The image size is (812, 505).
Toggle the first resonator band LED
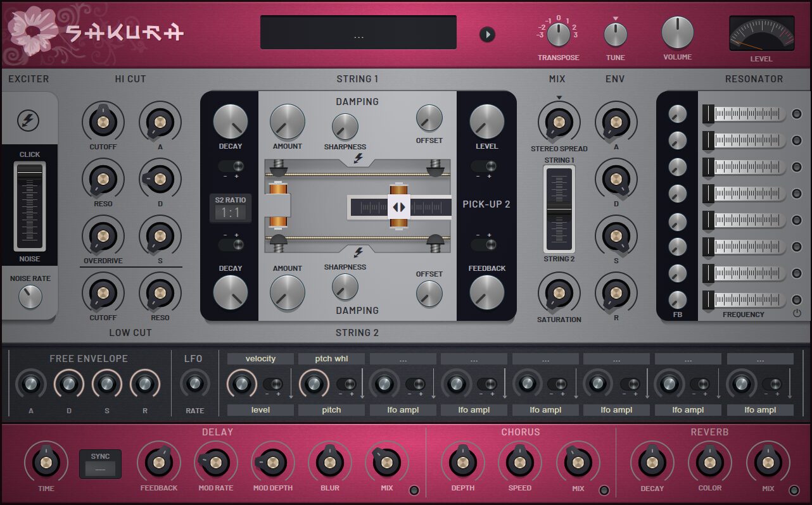click(x=797, y=114)
